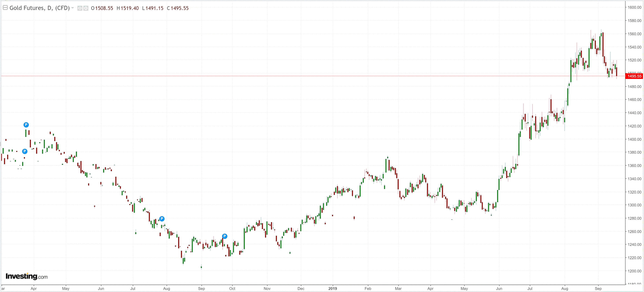Toggle series visibility eye icon
The image size is (644, 292).
tap(80, 8)
